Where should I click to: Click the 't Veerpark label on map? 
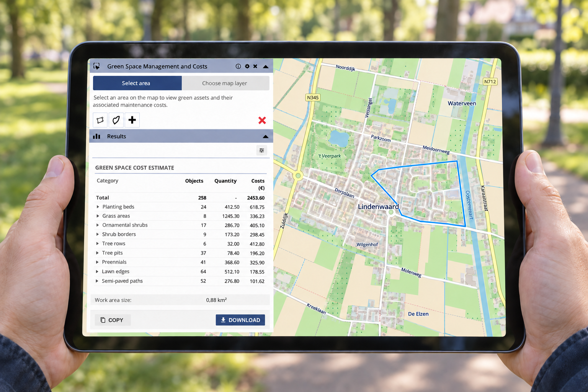330,156
